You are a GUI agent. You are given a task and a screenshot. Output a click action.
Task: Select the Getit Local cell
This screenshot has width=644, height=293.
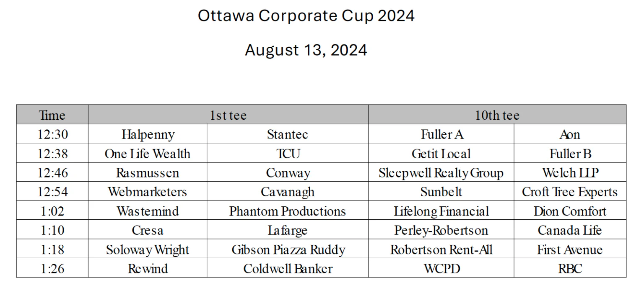click(x=441, y=154)
